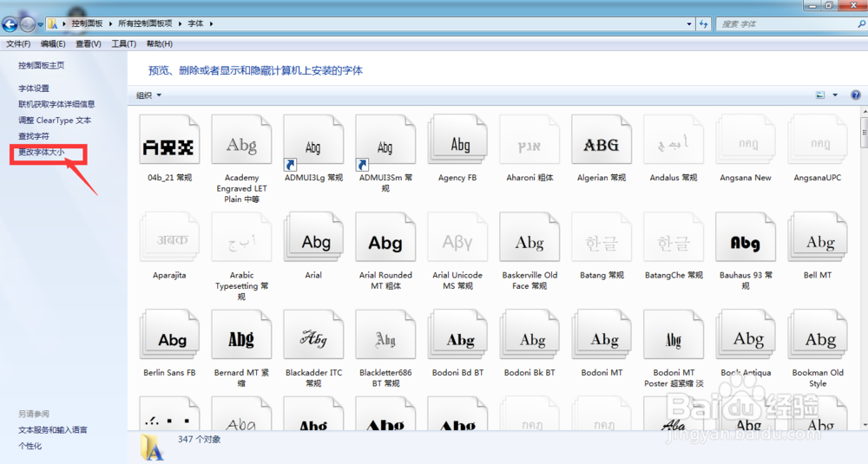Open the help button in toolbar
The height and width of the screenshot is (464, 868).
(855, 95)
